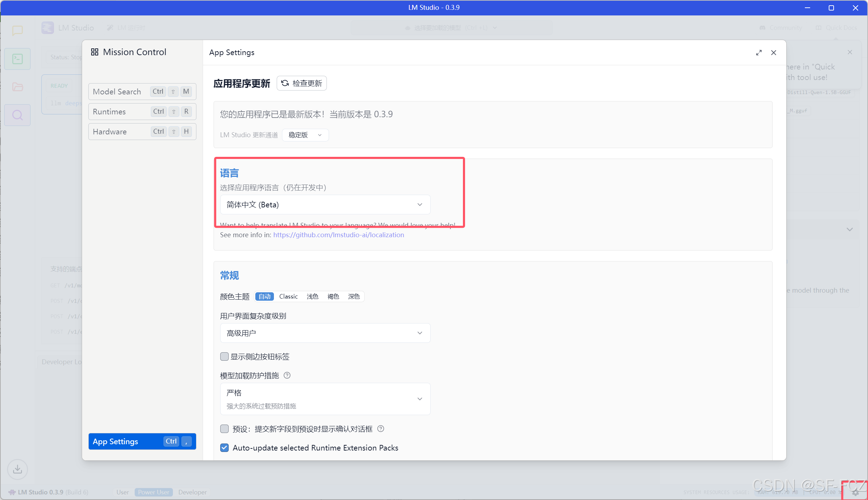Open My Models folder icon
Viewport: 868px width, 500px height.
coord(17,87)
